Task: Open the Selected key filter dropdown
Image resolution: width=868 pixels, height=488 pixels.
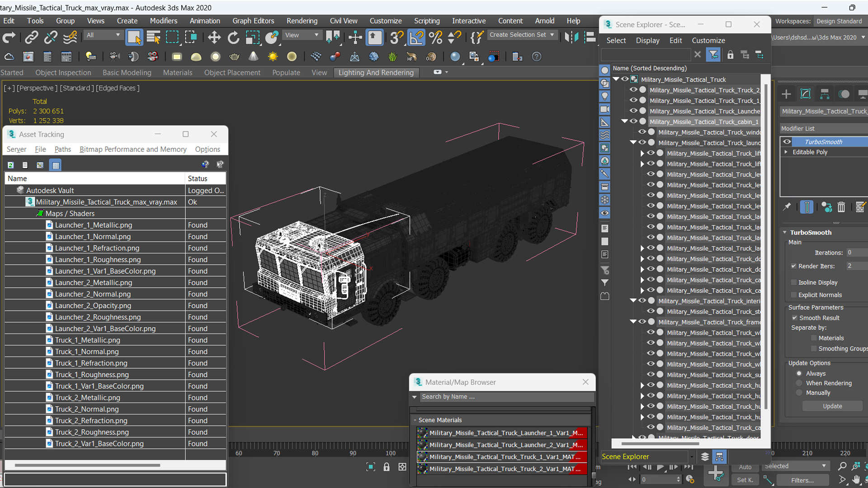Action: tap(795, 466)
